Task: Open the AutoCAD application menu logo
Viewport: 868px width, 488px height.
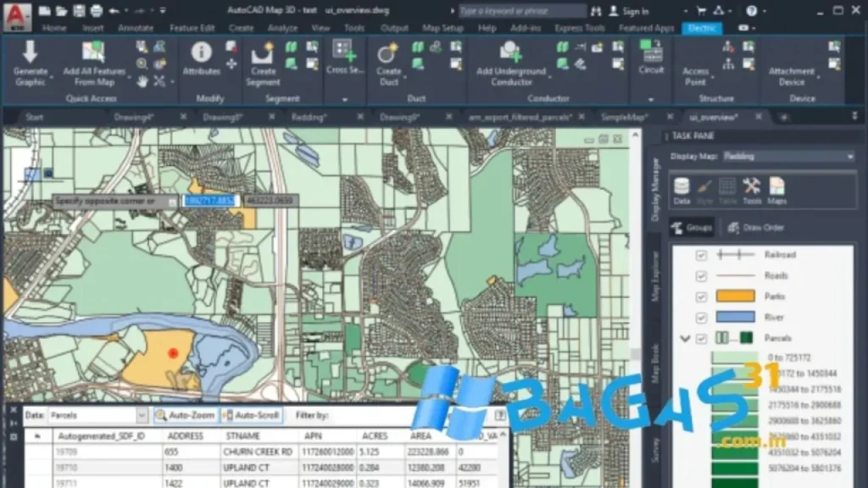Action: (x=17, y=15)
